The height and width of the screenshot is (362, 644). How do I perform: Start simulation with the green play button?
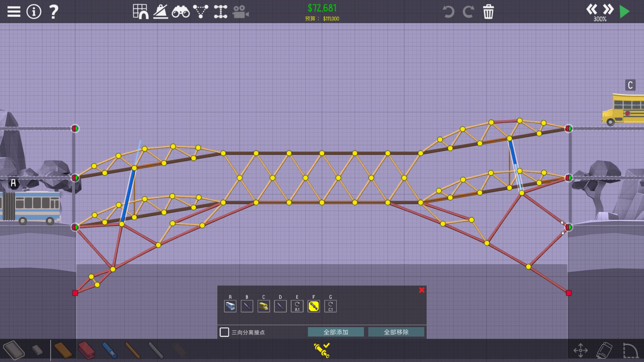[625, 12]
